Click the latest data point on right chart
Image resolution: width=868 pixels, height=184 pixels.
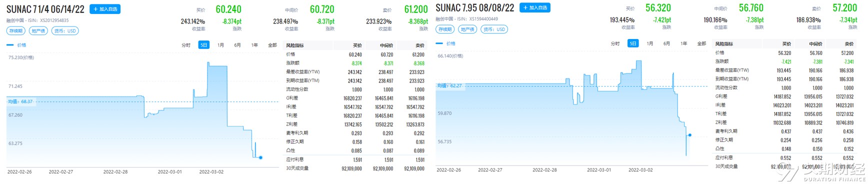point(690,135)
